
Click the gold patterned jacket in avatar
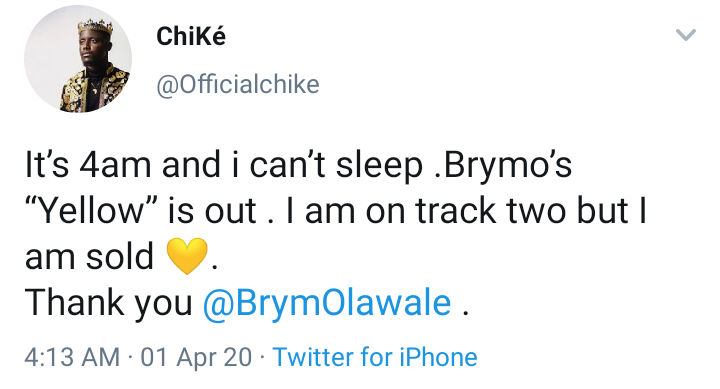click(96, 90)
